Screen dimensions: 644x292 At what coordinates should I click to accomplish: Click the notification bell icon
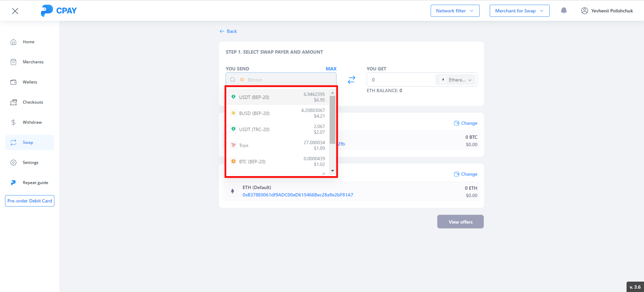(563, 11)
